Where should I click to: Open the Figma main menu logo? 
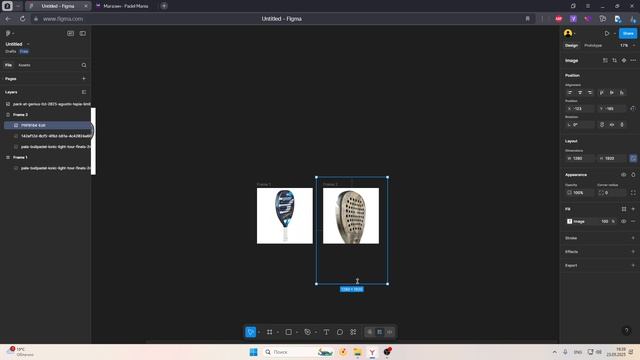click(9, 33)
